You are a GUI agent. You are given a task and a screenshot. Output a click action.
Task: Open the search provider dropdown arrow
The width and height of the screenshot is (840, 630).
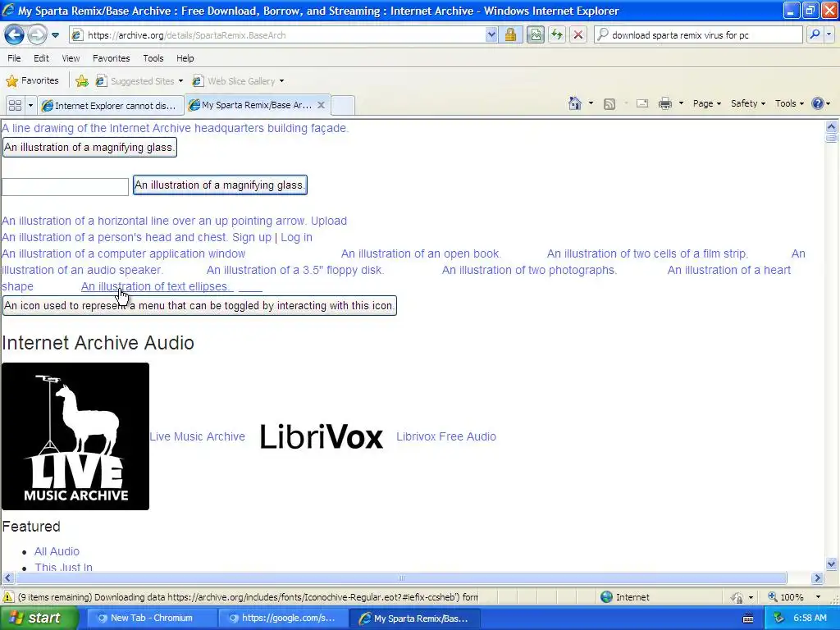pyautogui.click(x=829, y=34)
